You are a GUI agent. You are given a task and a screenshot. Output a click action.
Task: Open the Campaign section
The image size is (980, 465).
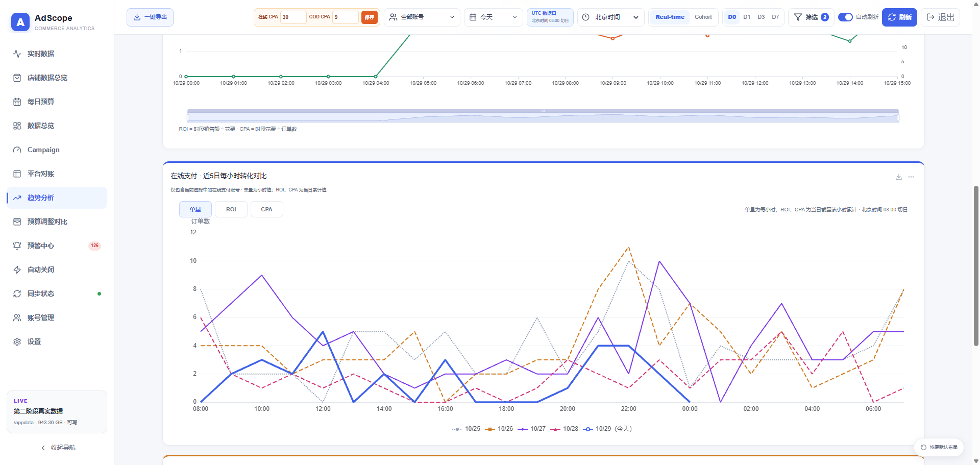coord(57,150)
